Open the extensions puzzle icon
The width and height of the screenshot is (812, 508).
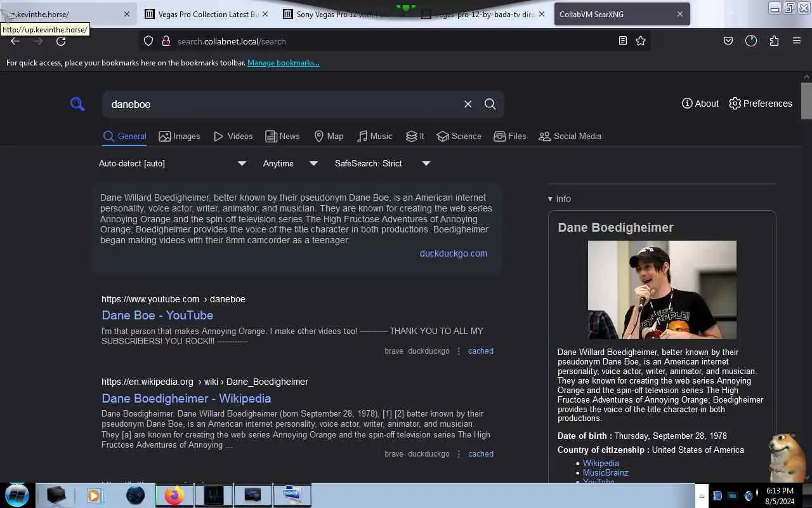coord(774,41)
